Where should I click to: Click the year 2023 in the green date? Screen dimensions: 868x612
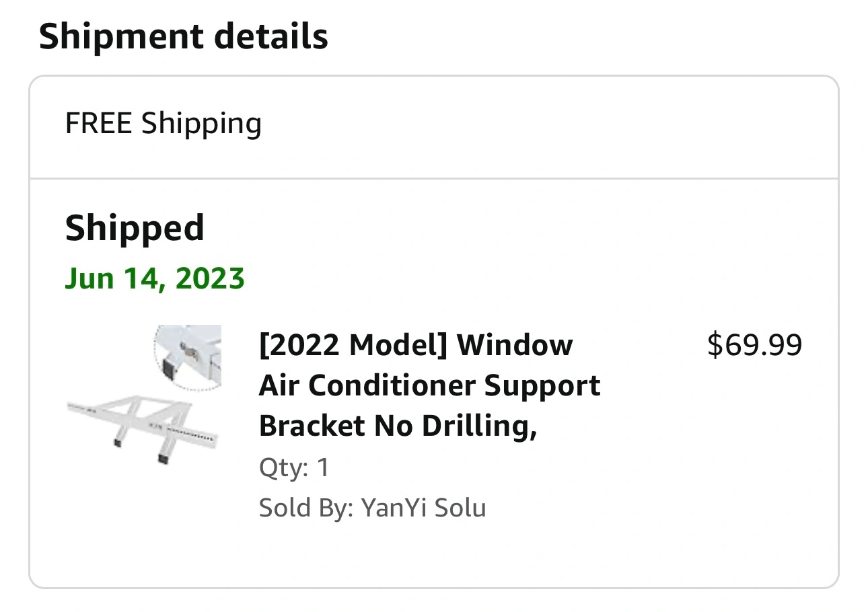click(x=209, y=278)
